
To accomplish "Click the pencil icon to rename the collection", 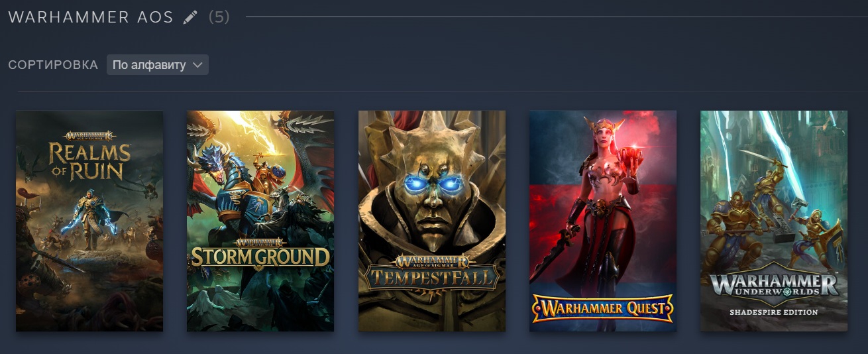I will coord(191,18).
